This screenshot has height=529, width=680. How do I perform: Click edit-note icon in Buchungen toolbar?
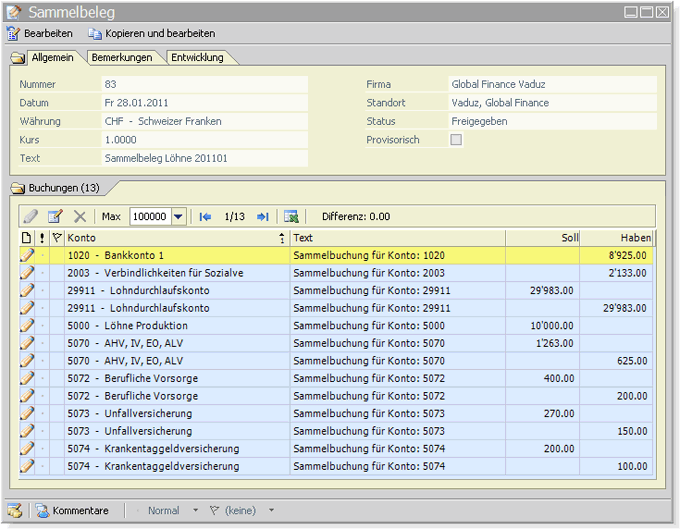56,216
